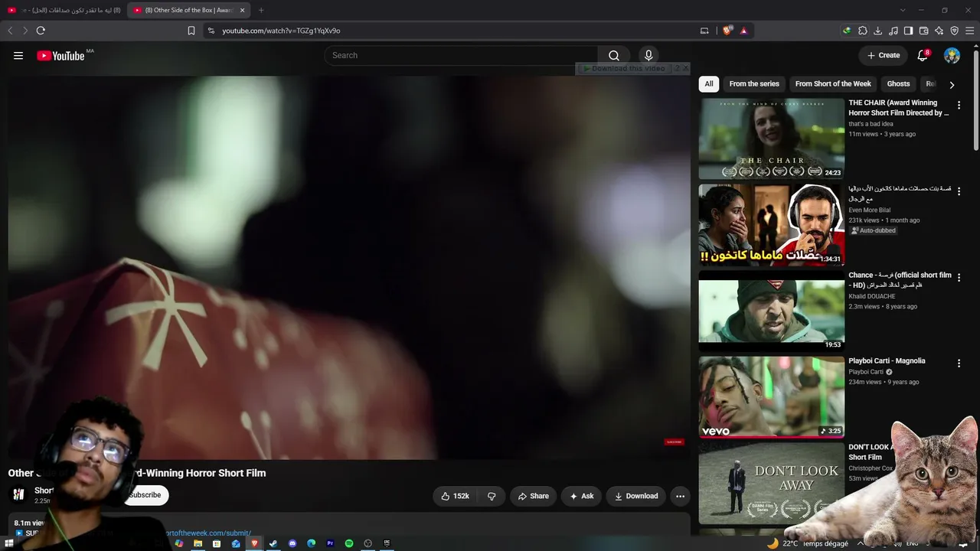Select the Ghosts filter chip

click(x=898, y=84)
